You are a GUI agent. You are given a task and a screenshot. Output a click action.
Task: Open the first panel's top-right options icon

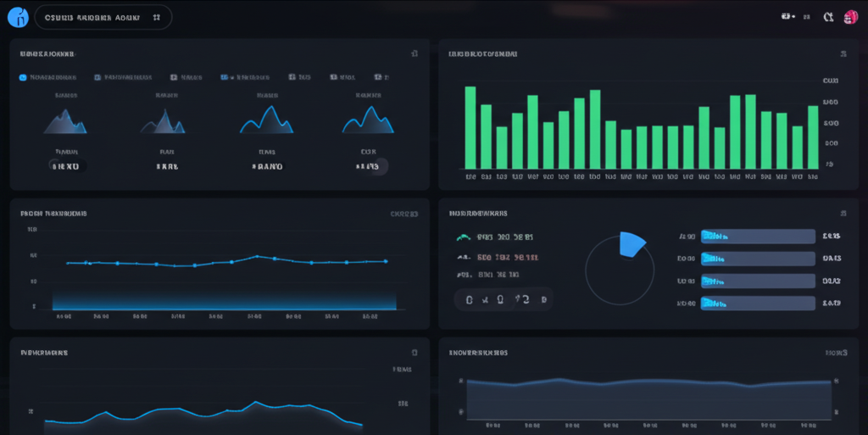pyautogui.click(x=414, y=53)
